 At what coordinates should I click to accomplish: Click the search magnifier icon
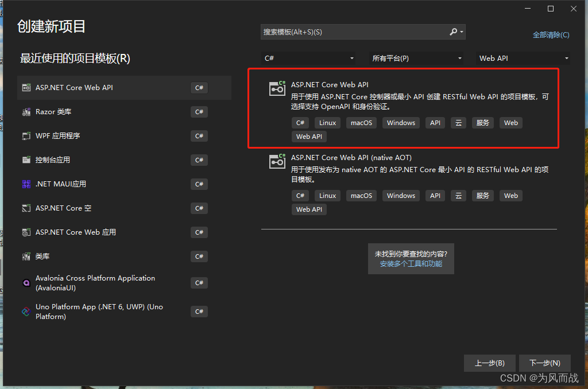(x=453, y=32)
